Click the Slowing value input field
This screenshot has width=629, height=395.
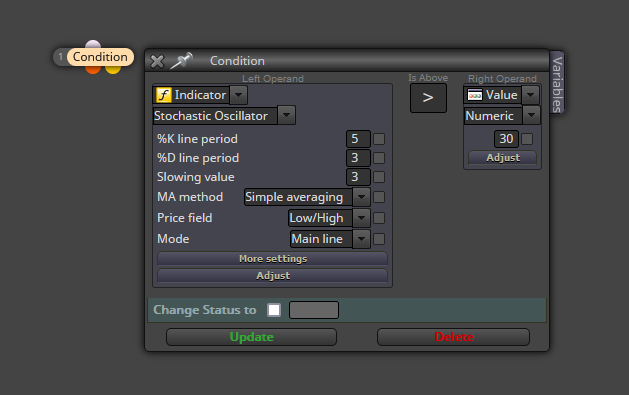click(358, 177)
